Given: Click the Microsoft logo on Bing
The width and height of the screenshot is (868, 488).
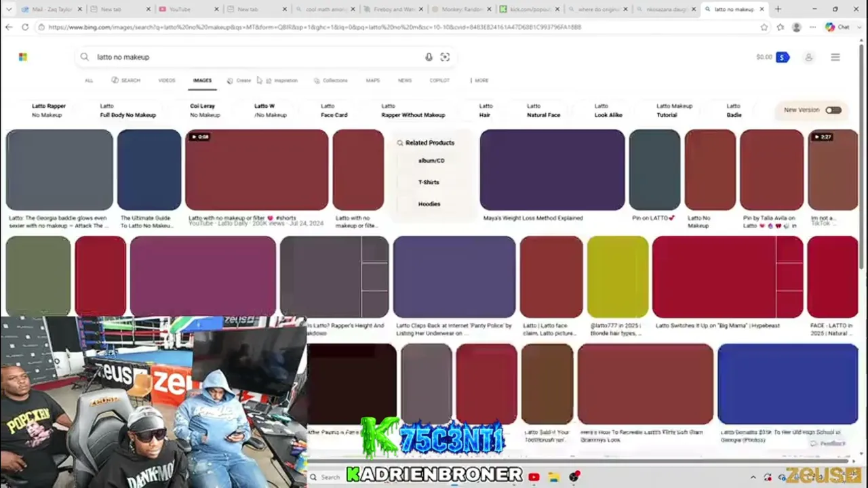Looking at the screenshot, I should pos(23,57).
